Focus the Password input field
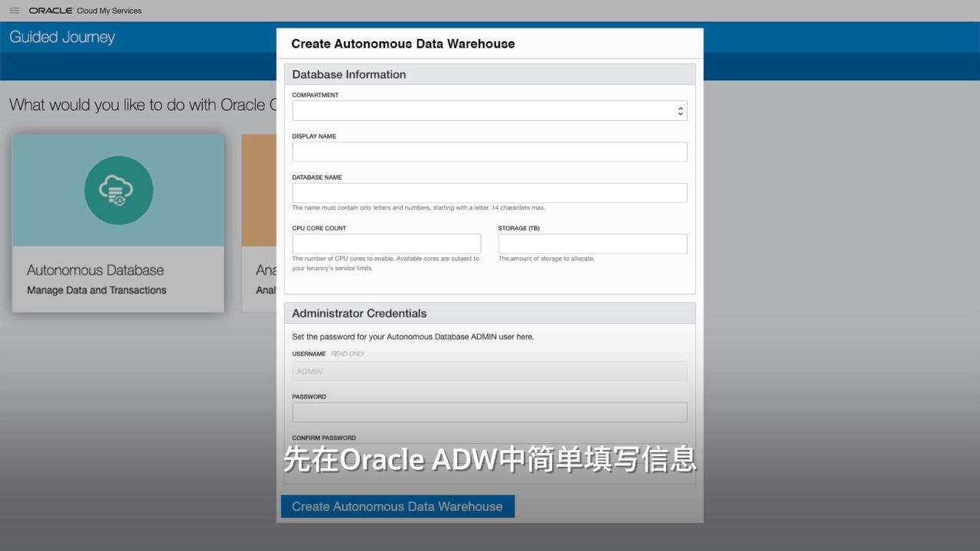The image size is (980, 551). click(x=489, y=412)
